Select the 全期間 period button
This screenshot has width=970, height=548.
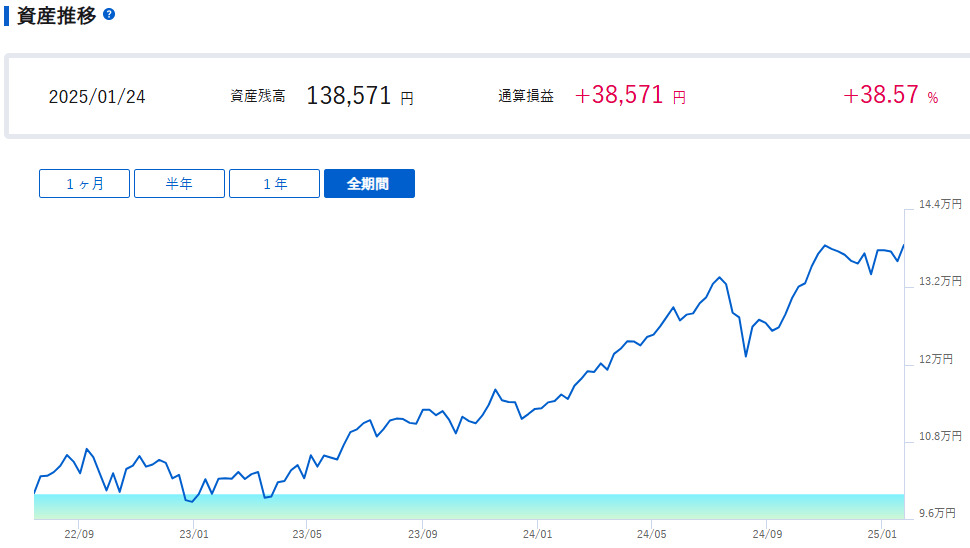click(x=369, y=184)
